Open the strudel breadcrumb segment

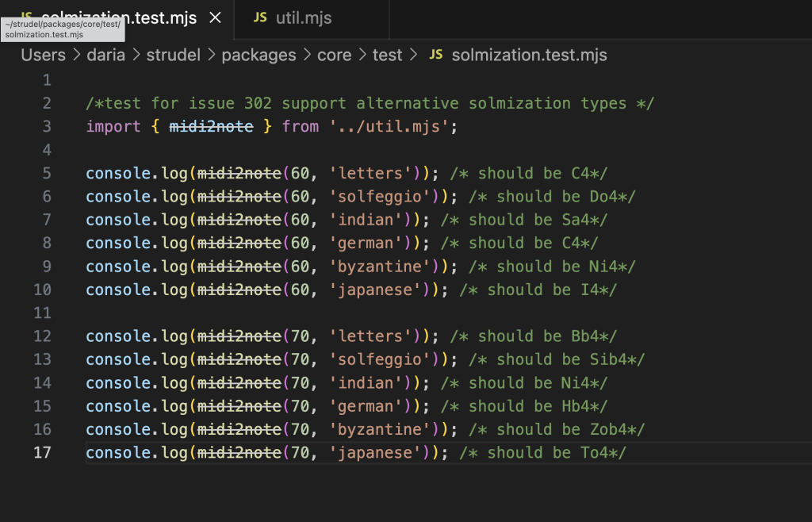coord(173,55)
